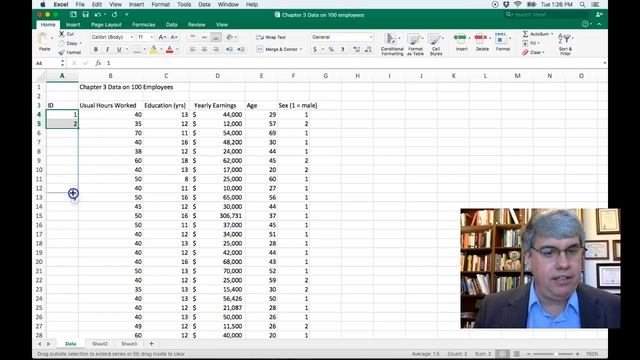Select column D header
The height and width of the screenshot is (360, 640).
pyautogui.click(x=217, y=76)
